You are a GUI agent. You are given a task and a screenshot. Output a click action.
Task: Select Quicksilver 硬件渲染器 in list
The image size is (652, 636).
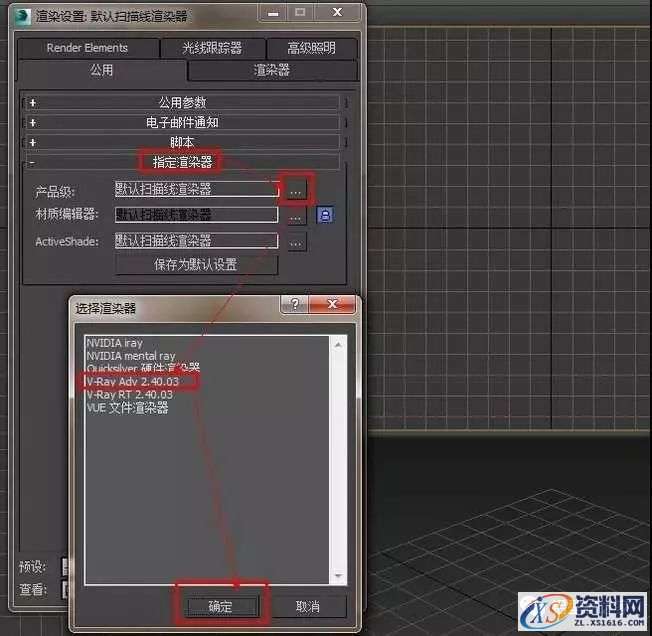tap(143, 368)
